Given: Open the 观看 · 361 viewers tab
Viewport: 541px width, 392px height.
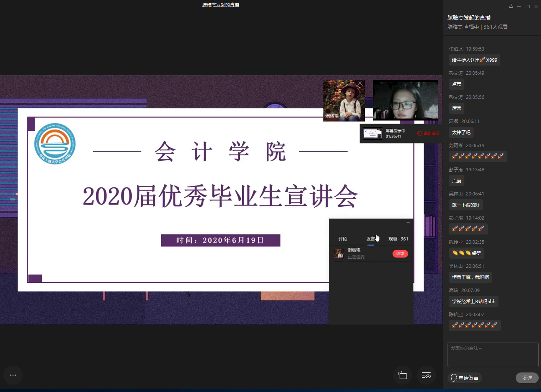Looking at the screenshot, I should (398, 239).
